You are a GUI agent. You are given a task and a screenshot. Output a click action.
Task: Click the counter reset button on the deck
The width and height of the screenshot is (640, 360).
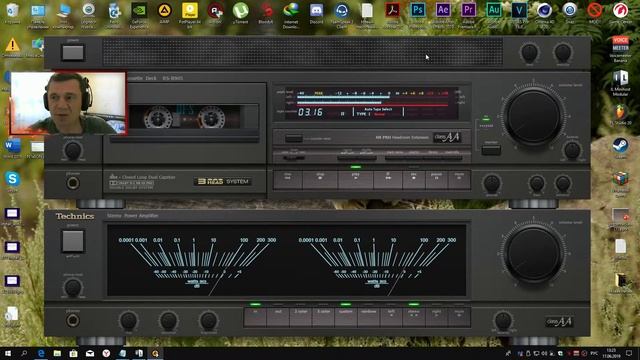tap(293, 138)
